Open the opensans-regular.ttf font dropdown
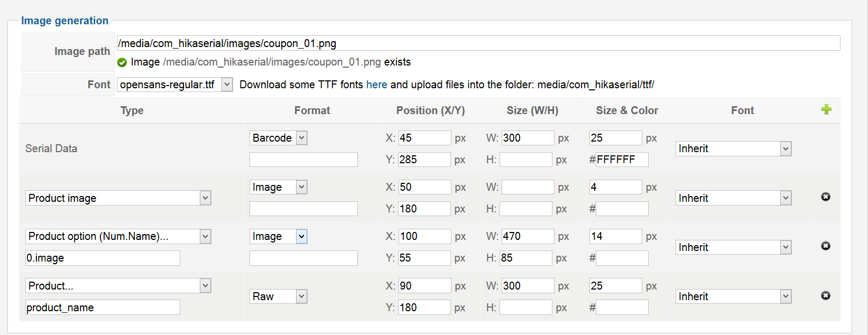This screenshot has width=868, height=335. 175,85
